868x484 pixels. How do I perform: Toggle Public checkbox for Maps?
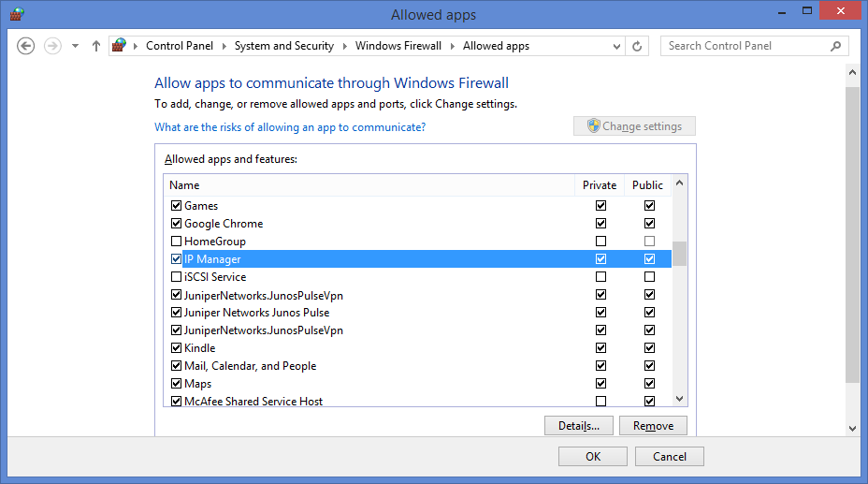649,383
